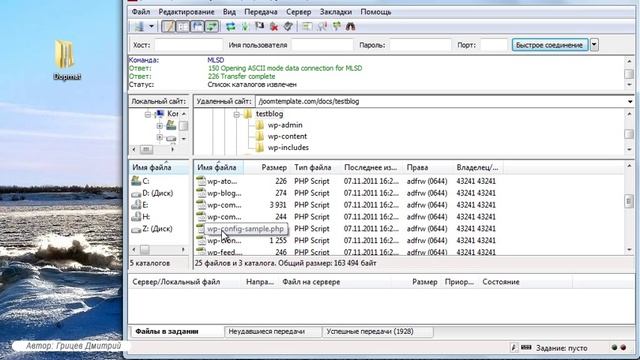Open the Site Manager icon
The height and width of the screenshot is (360, 640).
click(139, 27)
